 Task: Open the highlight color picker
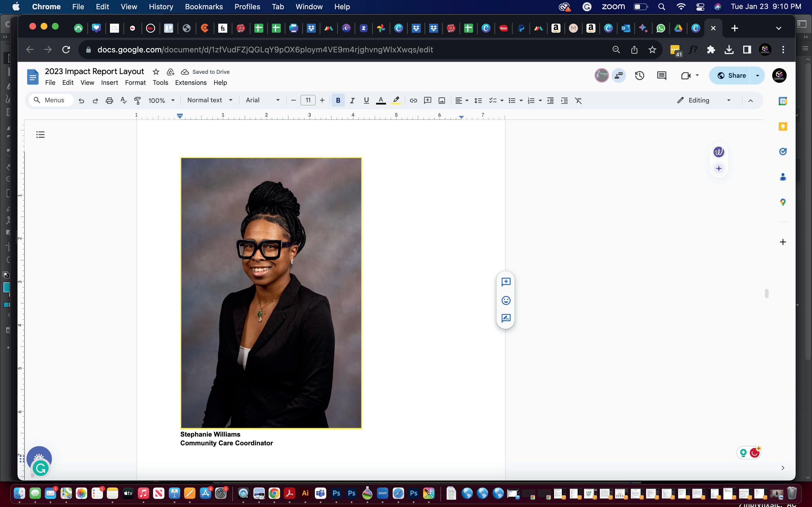coord(396,100)
